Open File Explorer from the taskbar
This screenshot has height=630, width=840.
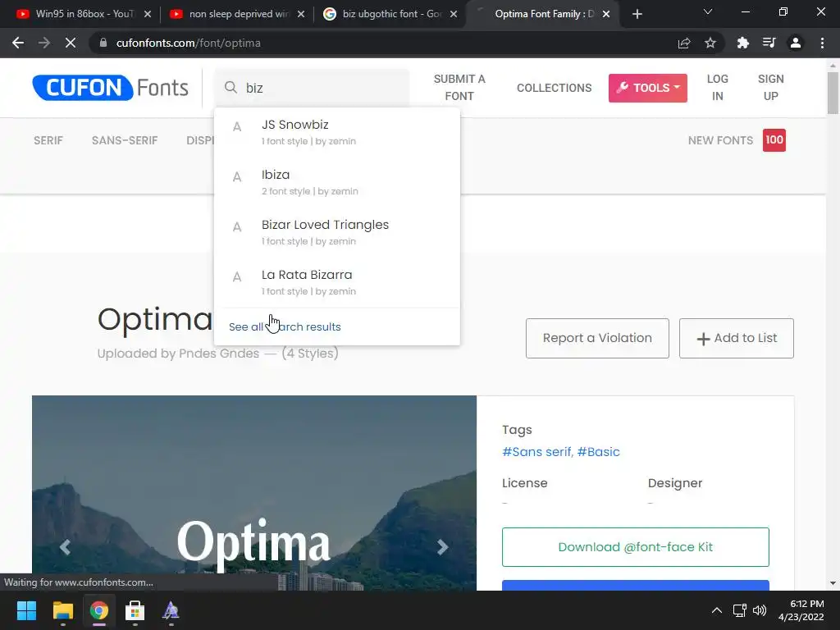[x=62, y=610]
